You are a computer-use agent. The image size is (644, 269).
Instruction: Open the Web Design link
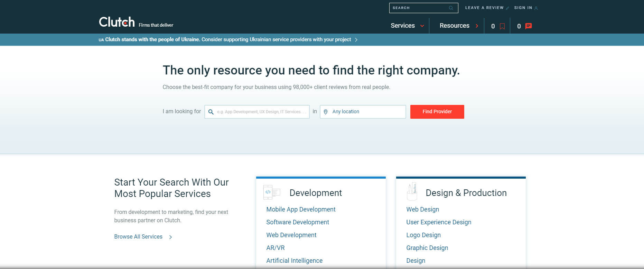423,209
